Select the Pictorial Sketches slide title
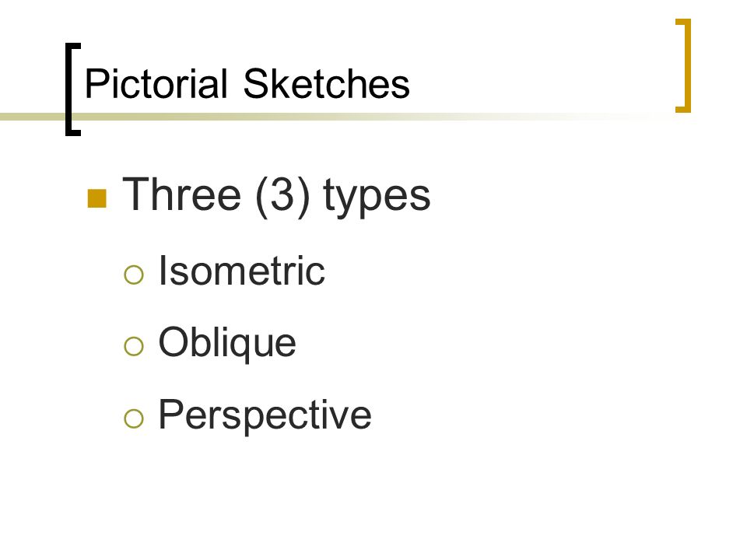The width and height of the screenshot is (747, 560). pyautogui.click(x=247, y=84)
